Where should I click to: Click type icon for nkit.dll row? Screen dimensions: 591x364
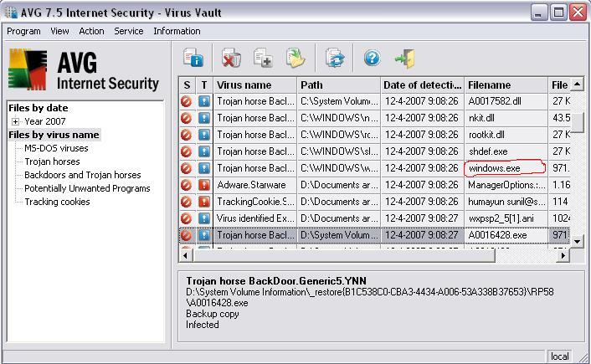pos(204,118)
